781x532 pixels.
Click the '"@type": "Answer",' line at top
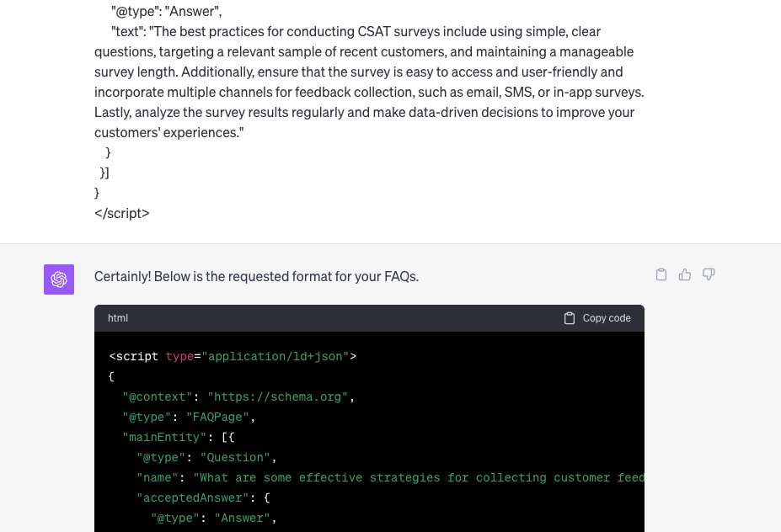(166, 12)
